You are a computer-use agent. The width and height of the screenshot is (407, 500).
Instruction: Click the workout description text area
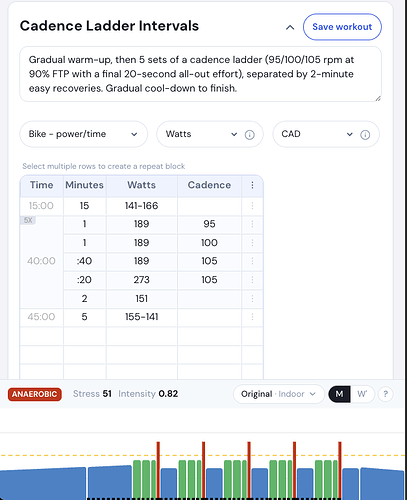point(200,74)
